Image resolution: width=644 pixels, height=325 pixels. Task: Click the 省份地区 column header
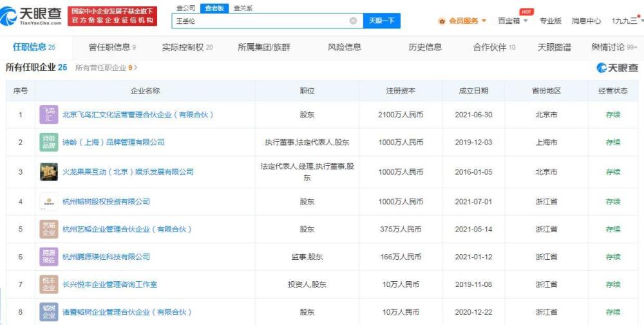tap(546, 91)
